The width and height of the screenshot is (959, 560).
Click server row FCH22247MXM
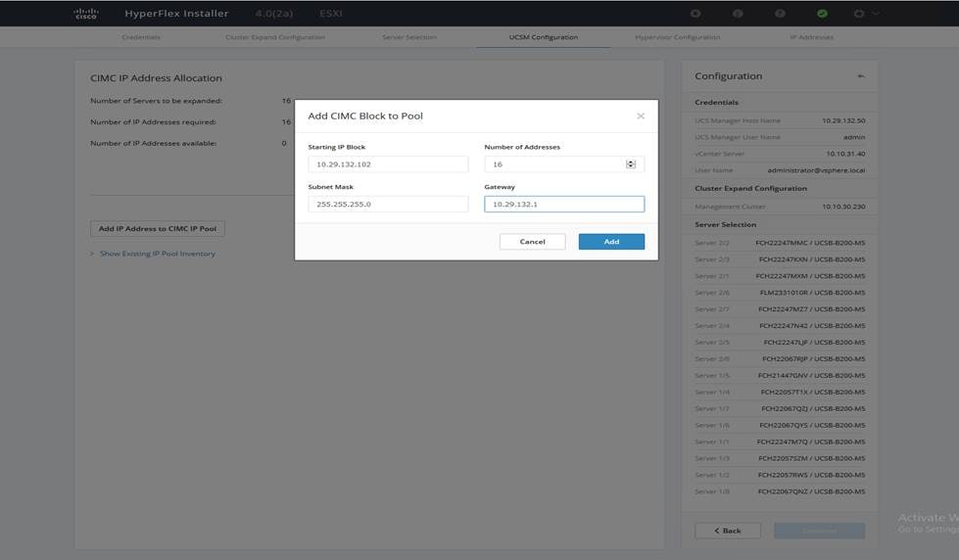[780, 276]
